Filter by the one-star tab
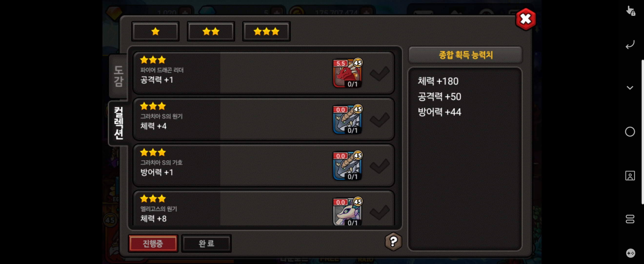This screenshot has height=264, width=644. pos(155,31)
